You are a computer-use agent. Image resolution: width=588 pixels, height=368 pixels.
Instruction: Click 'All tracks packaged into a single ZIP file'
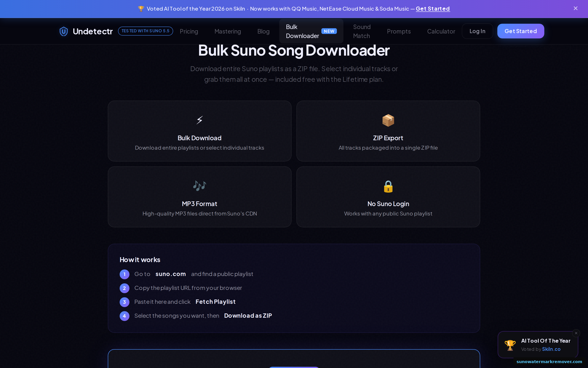point(388,148)
